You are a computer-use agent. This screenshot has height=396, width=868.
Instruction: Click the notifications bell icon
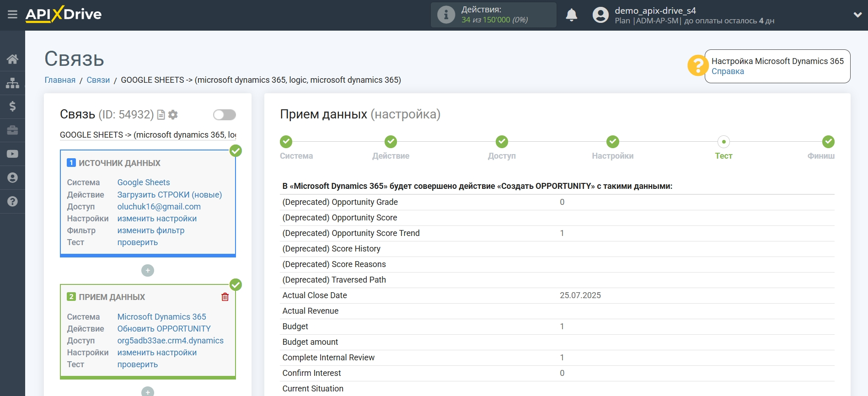pos(572,15)
